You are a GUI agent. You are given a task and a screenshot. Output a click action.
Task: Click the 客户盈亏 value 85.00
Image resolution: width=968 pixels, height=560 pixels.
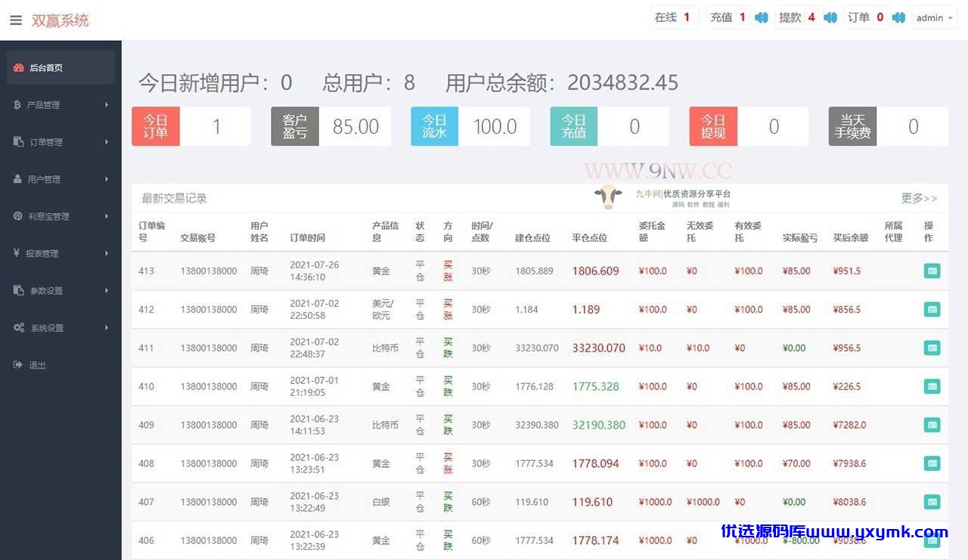355,126
